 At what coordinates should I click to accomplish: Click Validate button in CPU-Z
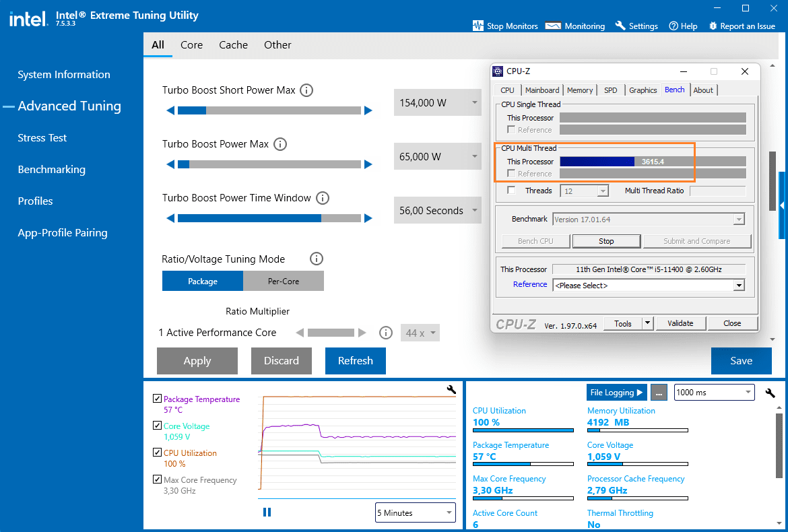click(x=680, y=323)
